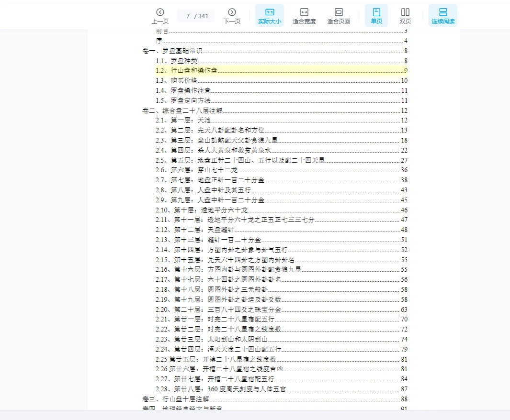Open entry 2.4 杀人大黄泉和救贫黄泉水

pyautogui.click(x=282, y=150)
